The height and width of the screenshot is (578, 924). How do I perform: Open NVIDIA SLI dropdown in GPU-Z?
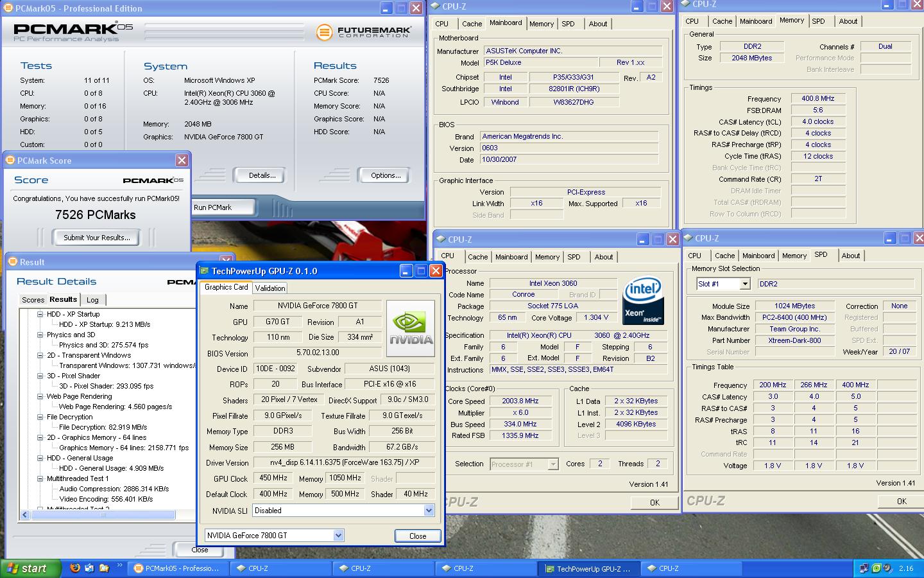point(429,511)
